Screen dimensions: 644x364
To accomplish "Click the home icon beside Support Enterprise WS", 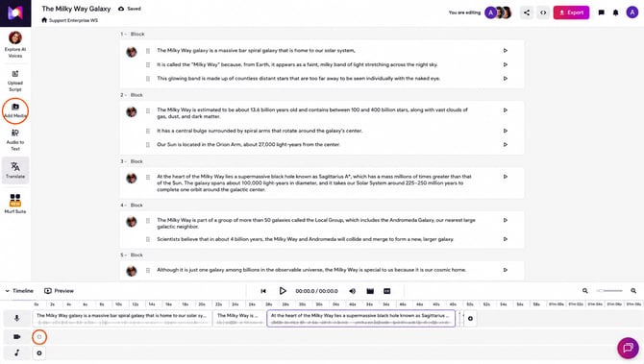I will click(x=44, y=20).
